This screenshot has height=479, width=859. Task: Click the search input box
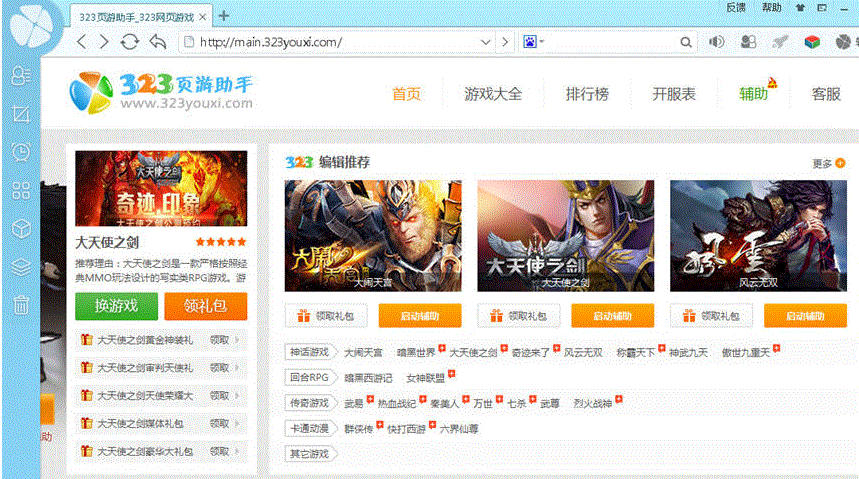click(x=611, y=42)
